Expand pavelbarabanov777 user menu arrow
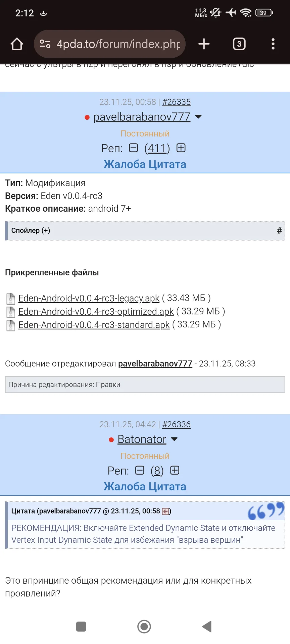Screen dimensions: 290x644 [198, 117]
